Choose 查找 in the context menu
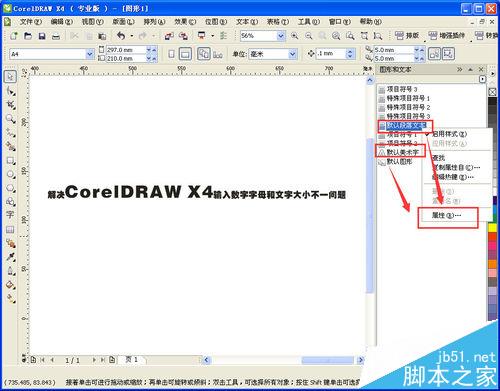The width and height of the screenshot is (500, 391). coord(438,158)
